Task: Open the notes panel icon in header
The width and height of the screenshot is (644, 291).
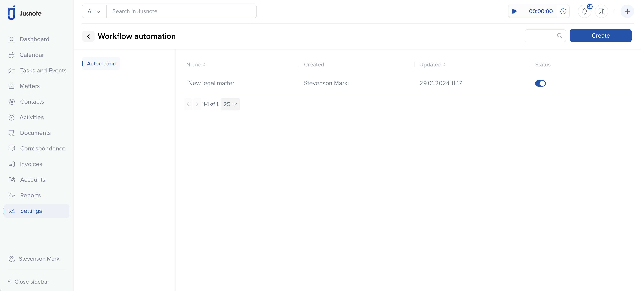Action: [601, 11]
